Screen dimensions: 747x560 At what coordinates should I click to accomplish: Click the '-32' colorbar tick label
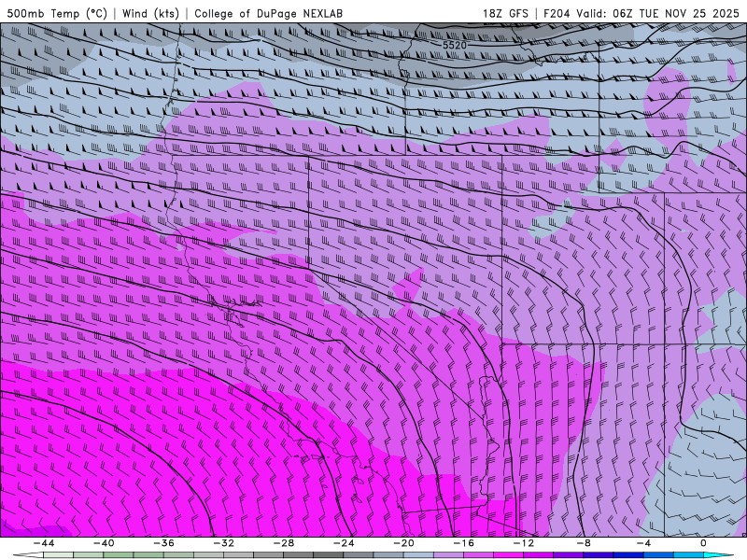tap(224, 543)
